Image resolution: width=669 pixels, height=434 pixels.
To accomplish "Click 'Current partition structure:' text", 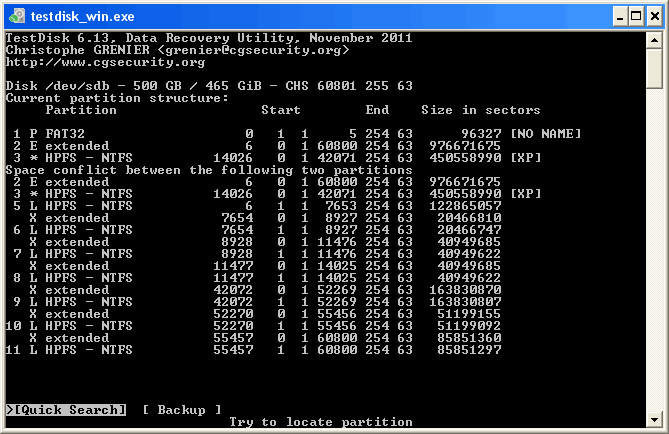I will 117,98.
